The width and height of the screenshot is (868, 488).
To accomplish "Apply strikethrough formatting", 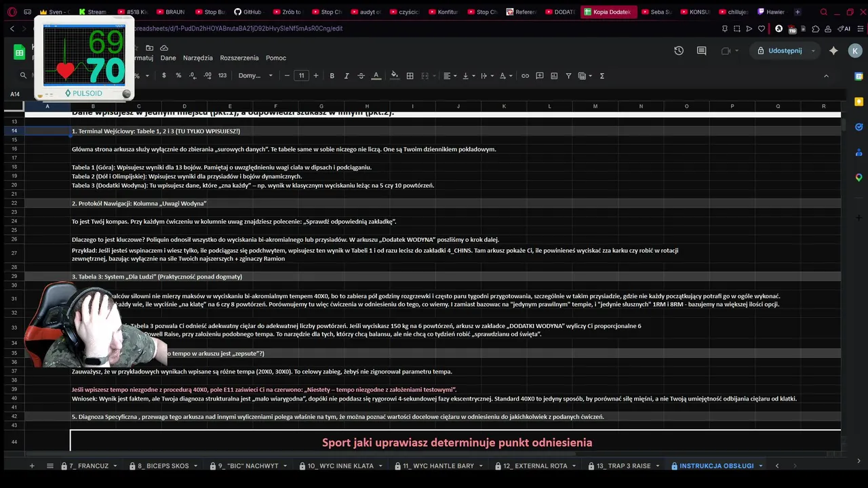I will 361,76.
